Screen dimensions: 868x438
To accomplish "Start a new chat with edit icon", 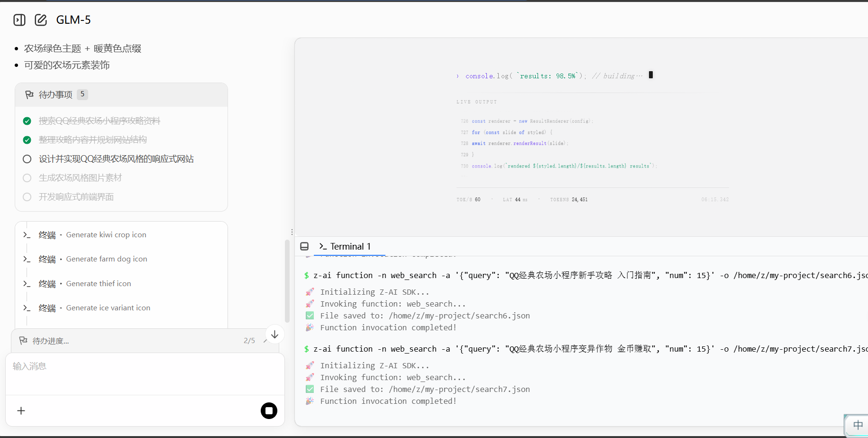I will (x=41, y=20).
